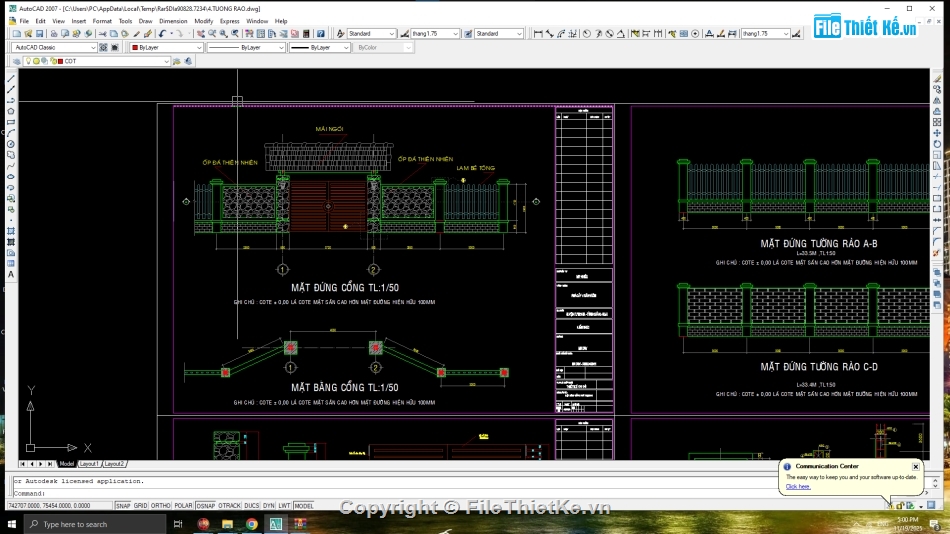Click the Zoom Realtime magnifier icon
950x534 pixels.
pyautogui.click(x=212, y=34)
